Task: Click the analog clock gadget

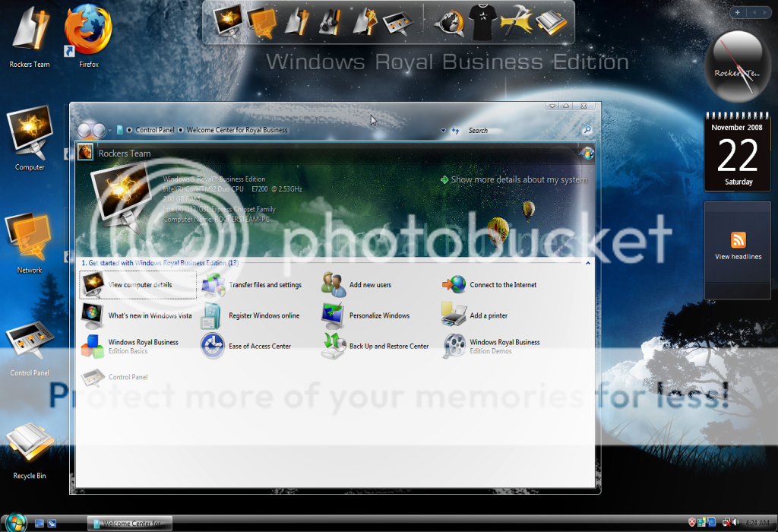Action: click(738, 66)
